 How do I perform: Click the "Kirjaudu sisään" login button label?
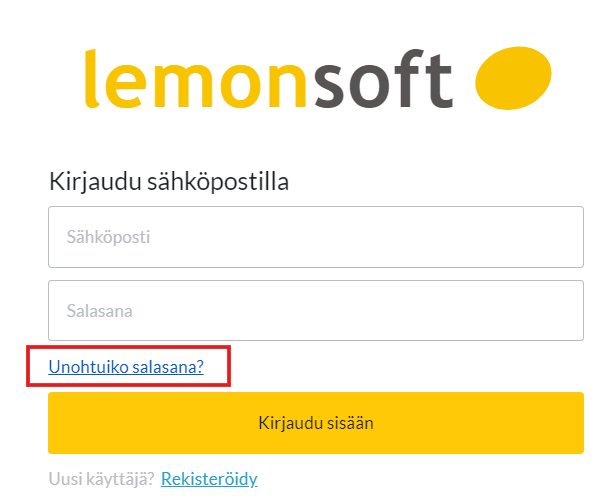coord(315,423)
